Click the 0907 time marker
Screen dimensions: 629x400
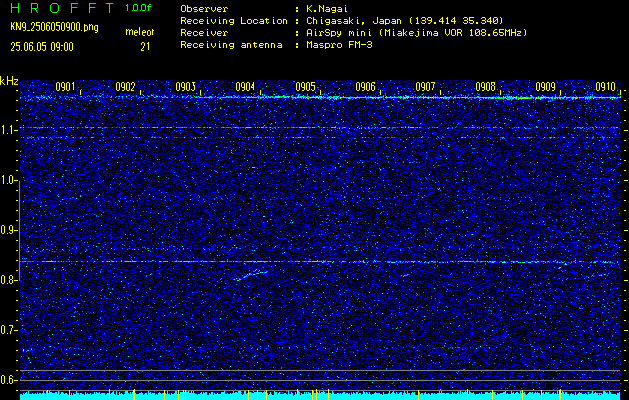click(x=425, y=87)
